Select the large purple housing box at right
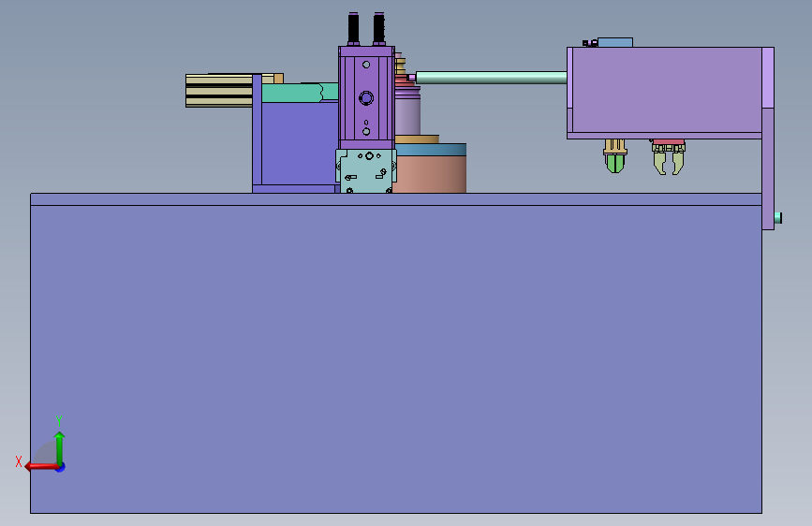The width and height of the screenshot is (812, 526). click(667, 90)
